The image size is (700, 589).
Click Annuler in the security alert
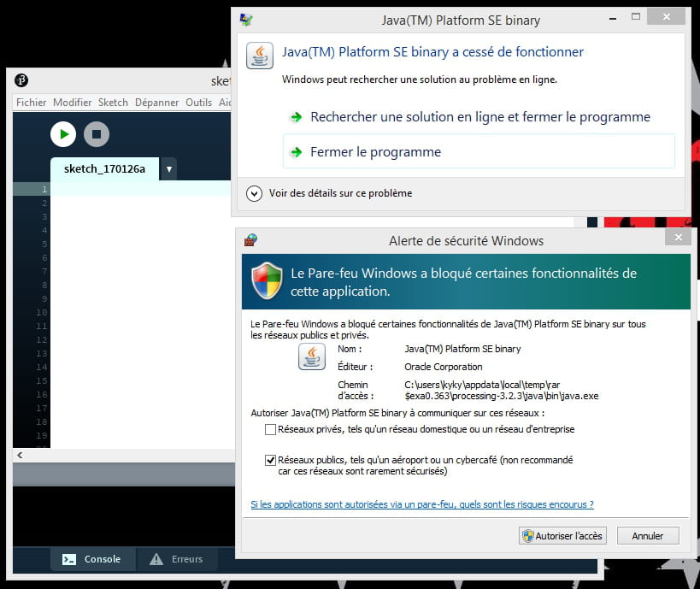[648, 535]
